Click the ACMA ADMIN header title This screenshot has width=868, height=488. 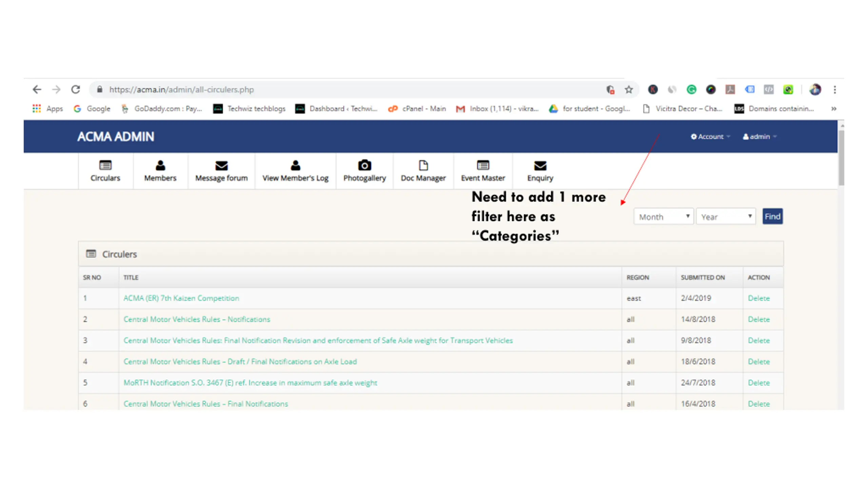click(116, 137)
